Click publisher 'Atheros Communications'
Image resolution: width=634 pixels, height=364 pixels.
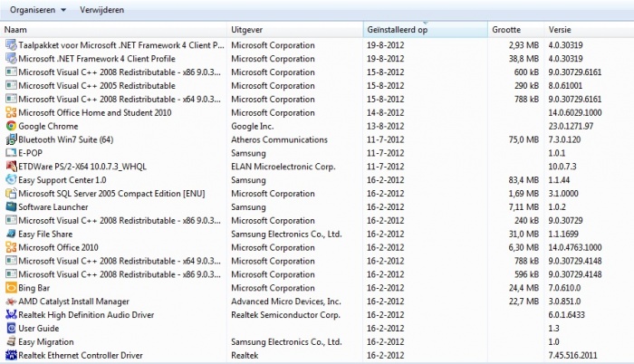pyautogui.click(x=279, y=139)
